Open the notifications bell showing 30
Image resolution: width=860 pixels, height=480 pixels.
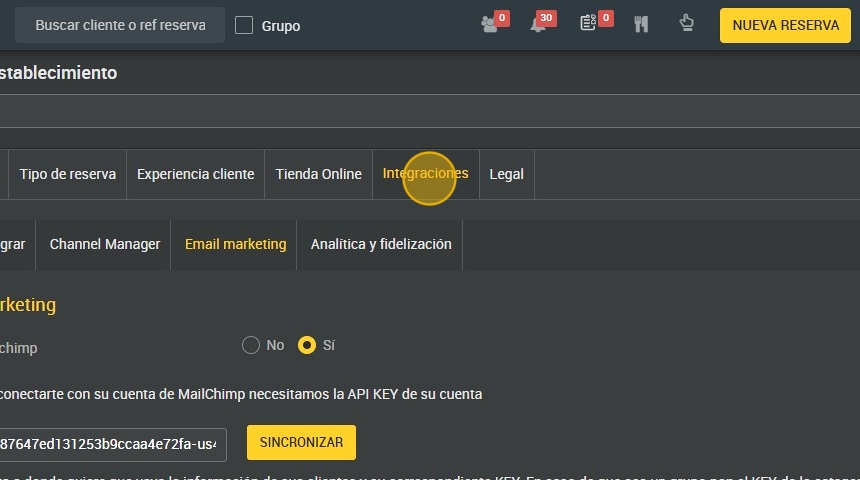(542, 22)
